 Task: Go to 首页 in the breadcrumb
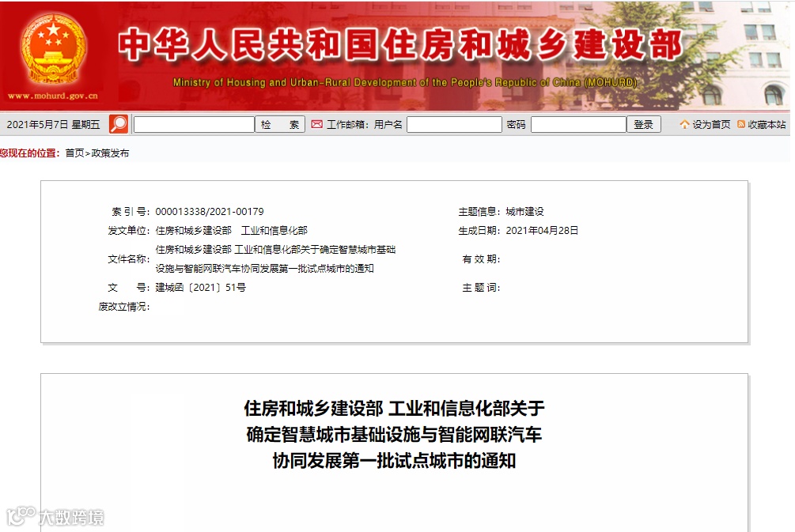(x=74, y=153)
